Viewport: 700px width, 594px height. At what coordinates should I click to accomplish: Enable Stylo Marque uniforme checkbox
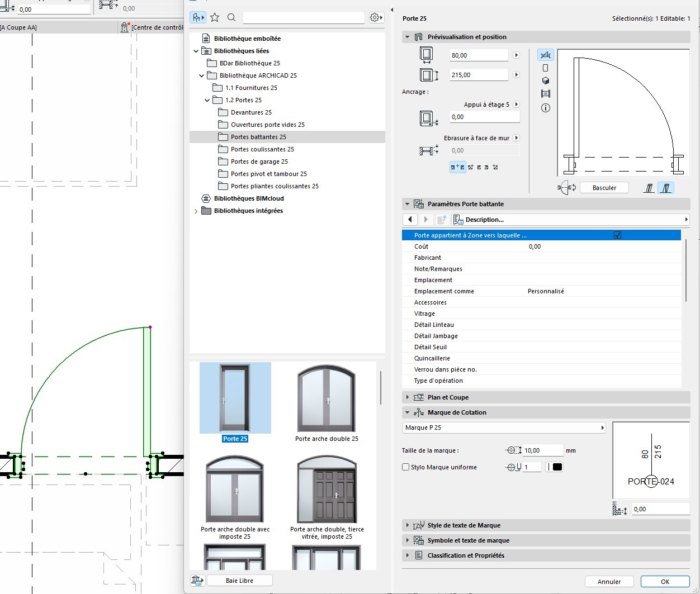(x=406, y=467)
